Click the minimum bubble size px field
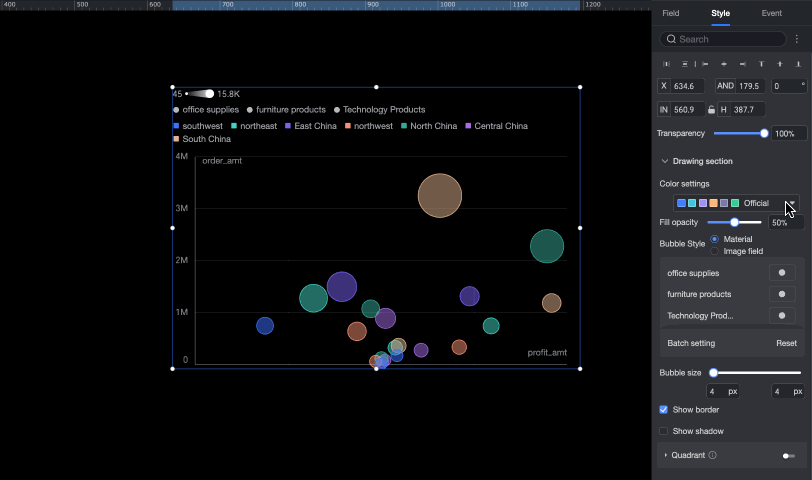Viewport: 812px width, 480px height. 723,391
